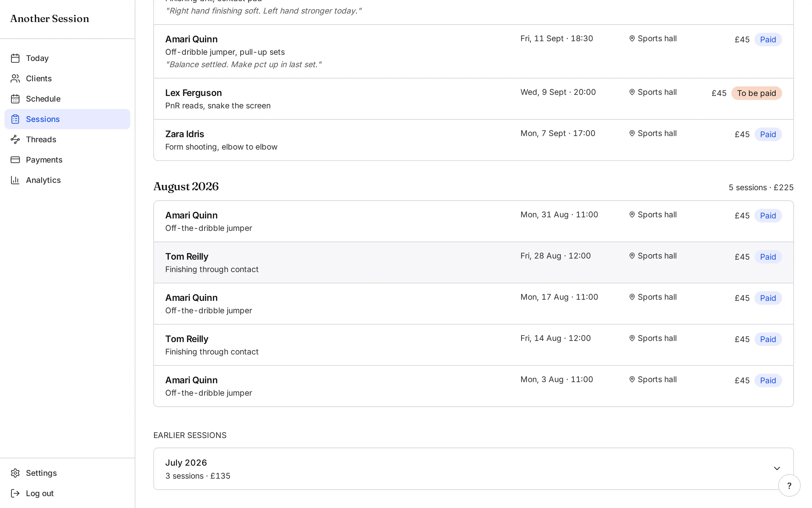Click the EARLIER SESSIONS label

pyautogui.click(x=190, y=435)
